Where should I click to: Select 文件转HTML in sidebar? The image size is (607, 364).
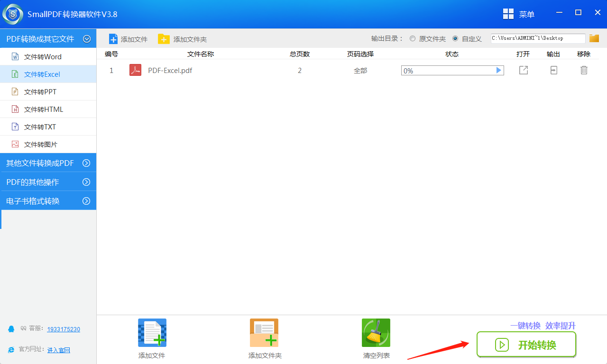coord(48,109)
